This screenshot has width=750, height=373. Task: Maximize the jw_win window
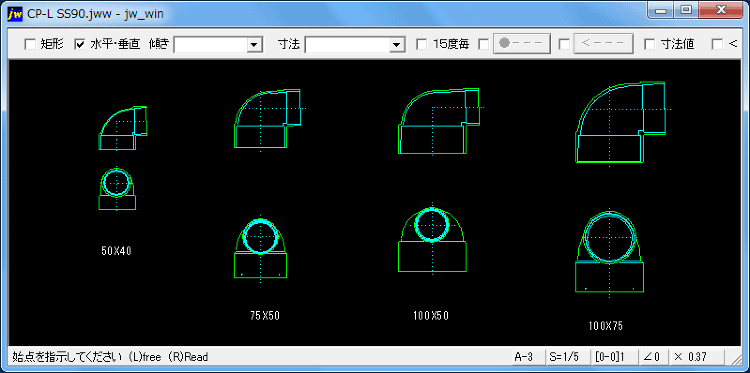(x=685, y=11)
